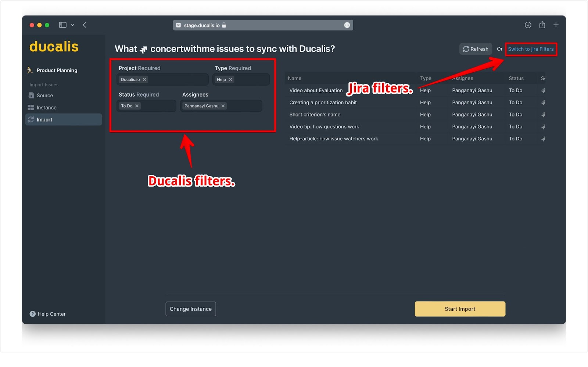Switch to jira Filters link
The image size is (588, 367).
click(531, 49)
